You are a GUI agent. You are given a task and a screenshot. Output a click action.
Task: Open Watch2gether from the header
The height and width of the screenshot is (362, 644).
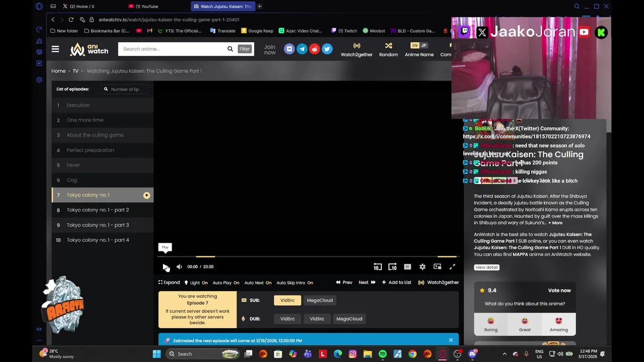357,49
